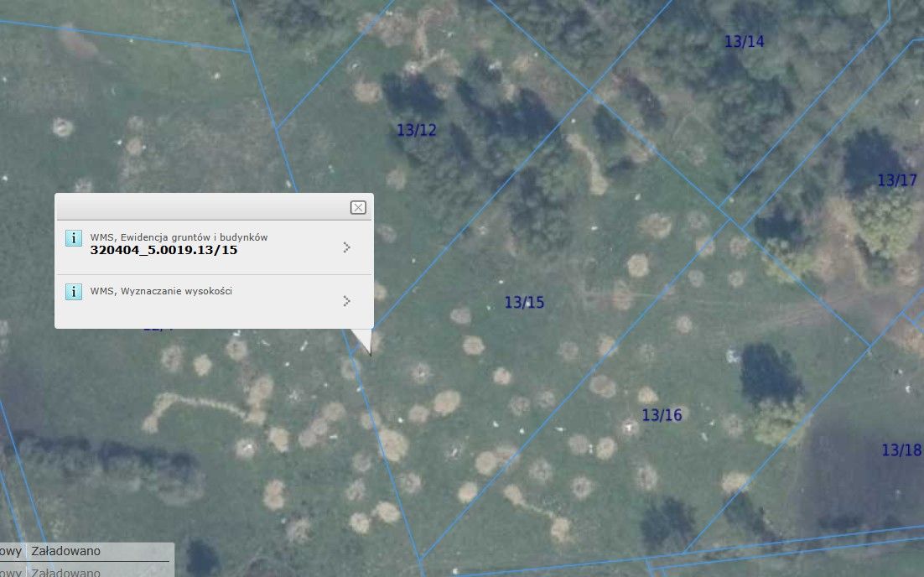Click the popup pointer tip on map
The image size is (924, 577).
pos(369,353)
